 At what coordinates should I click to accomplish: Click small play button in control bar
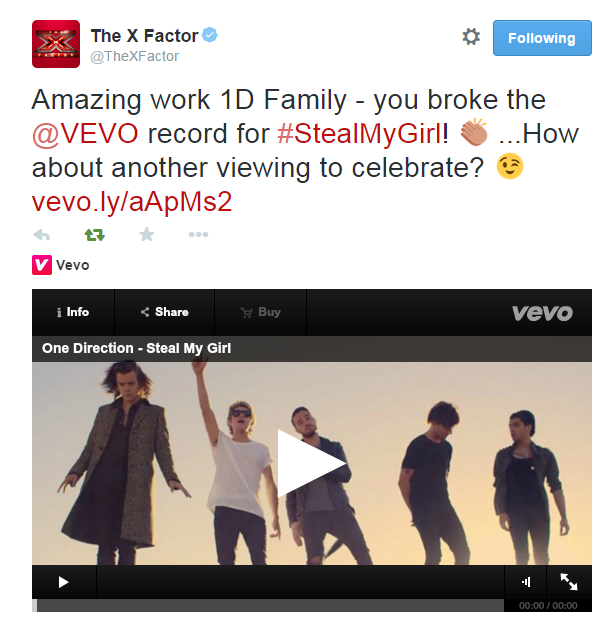(63, 582)
